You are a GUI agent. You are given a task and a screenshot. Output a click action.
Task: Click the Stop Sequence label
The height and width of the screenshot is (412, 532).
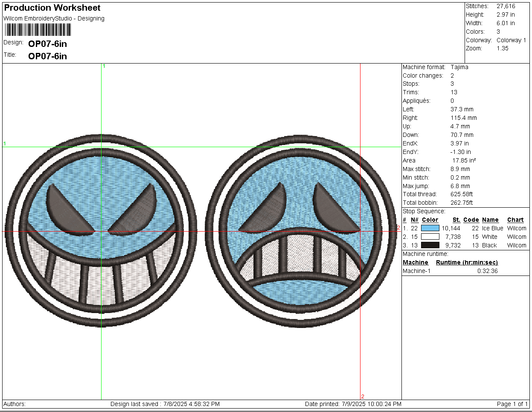(424, 211)
